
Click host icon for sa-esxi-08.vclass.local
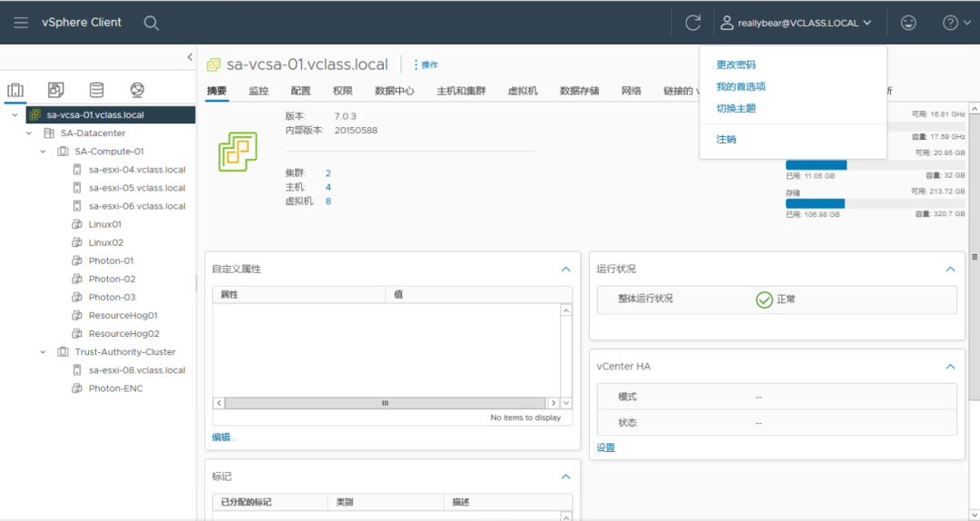[x=77, y=369]
